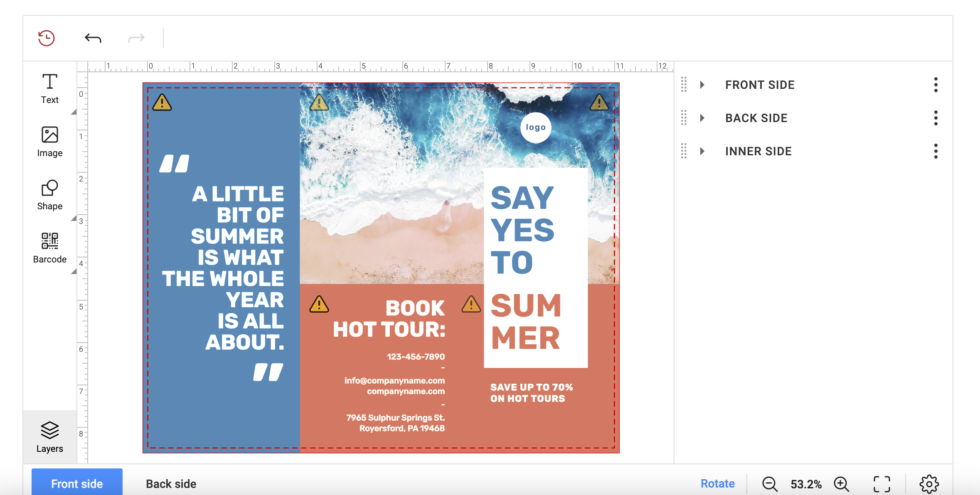Expand the FRONT SIDE layer group
Screen dimensions: 980x495
click(x=702, y=85)
